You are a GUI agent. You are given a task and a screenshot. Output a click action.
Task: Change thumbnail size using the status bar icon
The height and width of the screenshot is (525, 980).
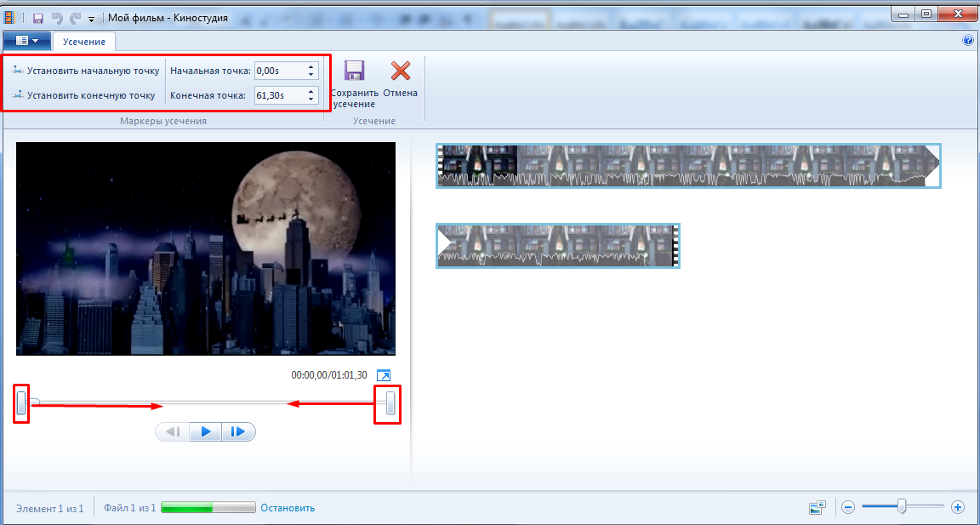pos(818,507)
